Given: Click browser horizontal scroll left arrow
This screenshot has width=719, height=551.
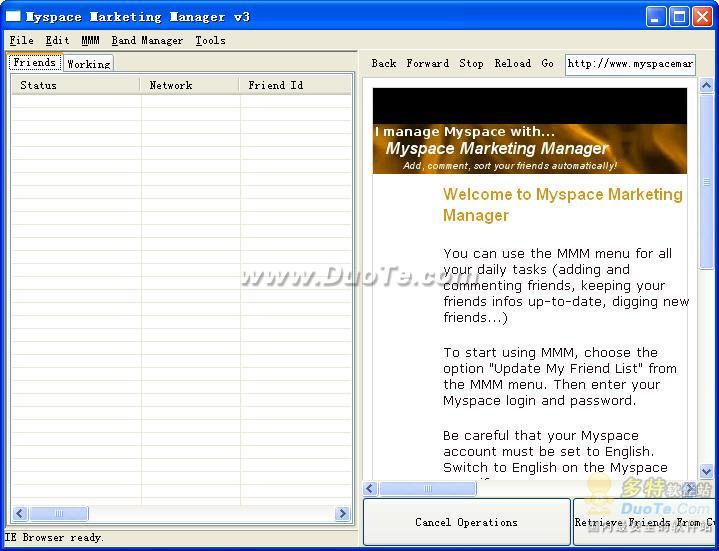Looking at the screenshot, I should [x=371, y=489].
